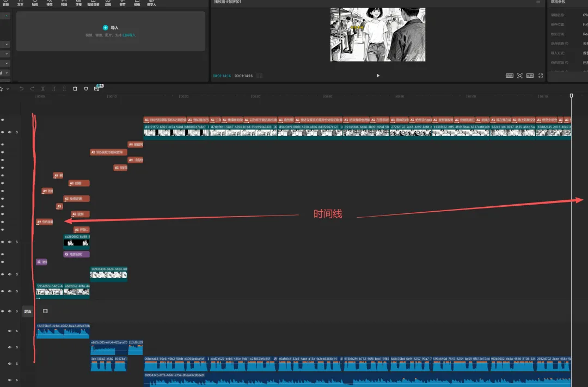
Task: Play the preview in the player panel
Action: pos(378,76)
